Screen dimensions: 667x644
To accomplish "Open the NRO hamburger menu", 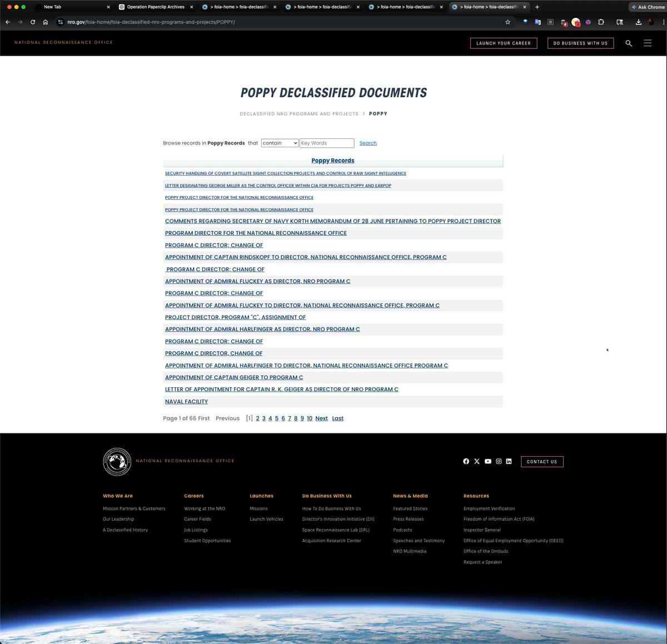I will [x=648, y=43].
